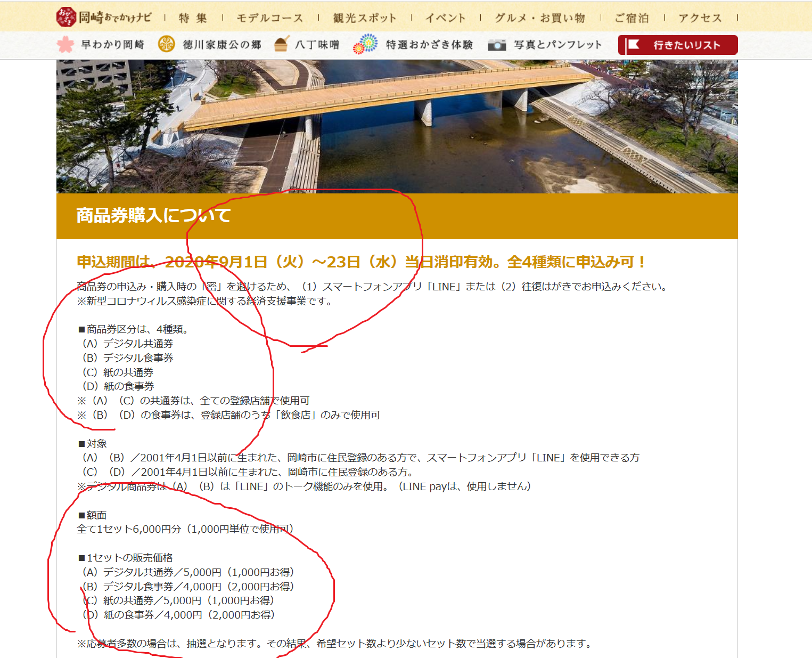Click the wooden bridge hero image

coord(397,126)
